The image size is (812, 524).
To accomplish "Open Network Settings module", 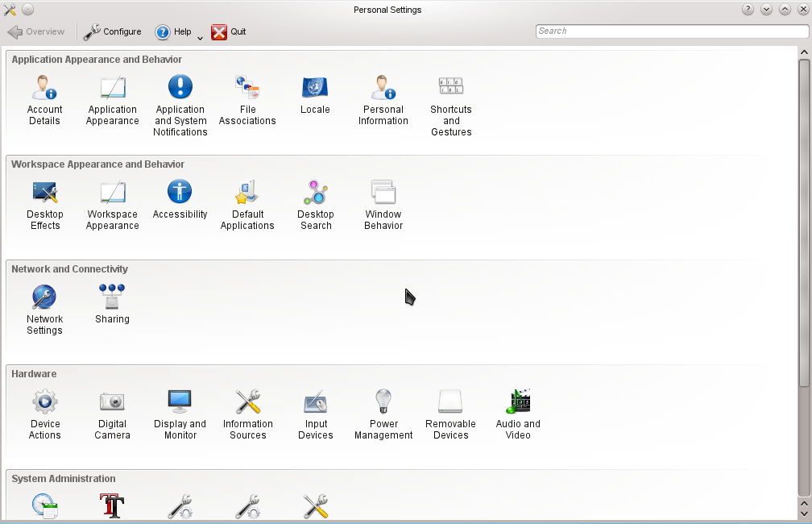I will click(x=44, y=310).
